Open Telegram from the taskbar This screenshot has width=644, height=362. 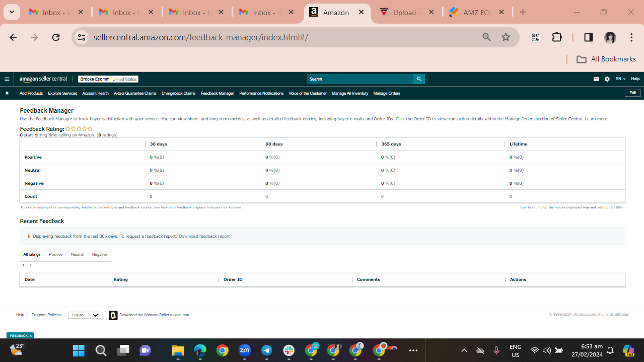click(x=266, y=350)
